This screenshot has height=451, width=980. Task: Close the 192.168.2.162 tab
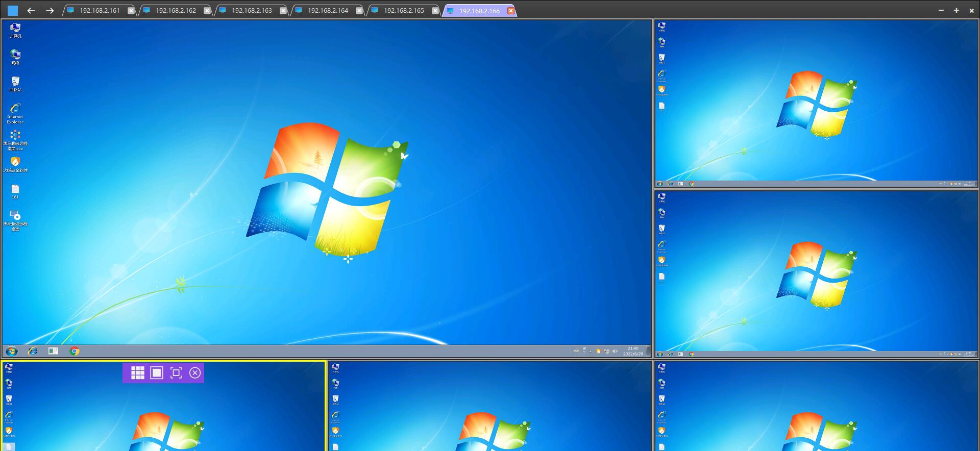[207, 11]
